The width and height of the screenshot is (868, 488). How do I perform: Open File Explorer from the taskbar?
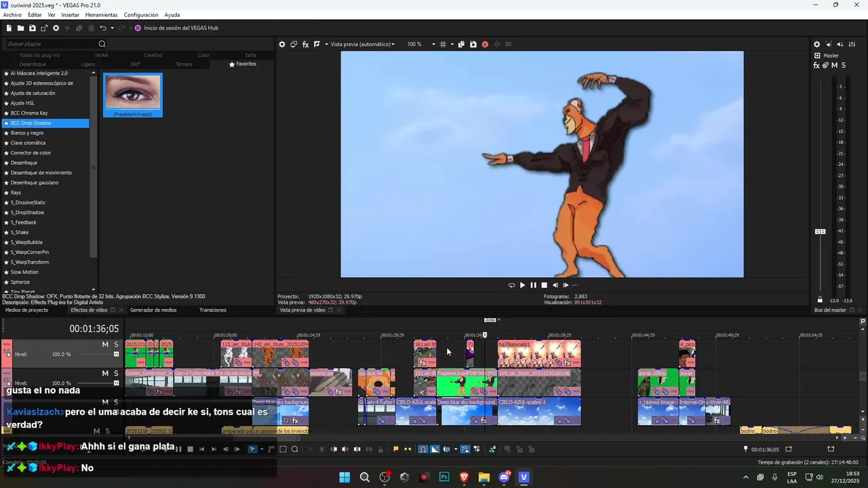pyautogui.click(x=484, y=477)
